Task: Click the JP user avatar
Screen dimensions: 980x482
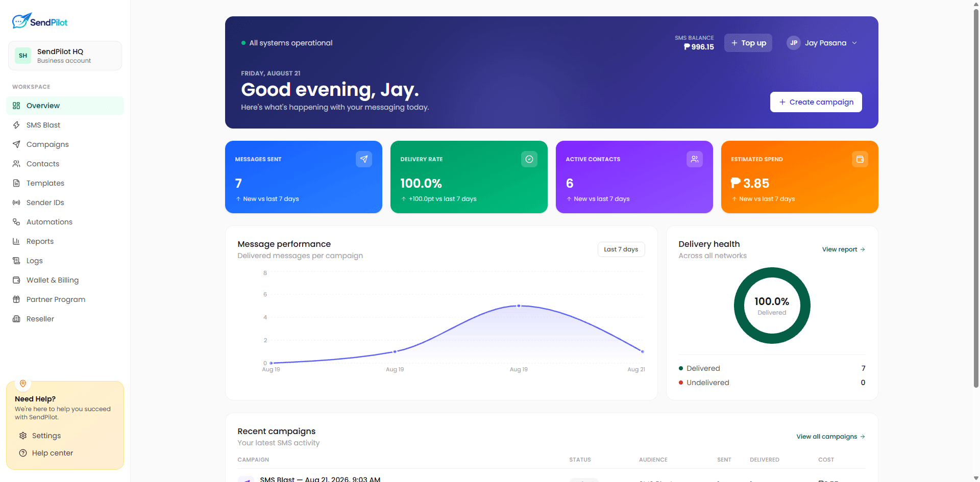Action: [794, 43]
